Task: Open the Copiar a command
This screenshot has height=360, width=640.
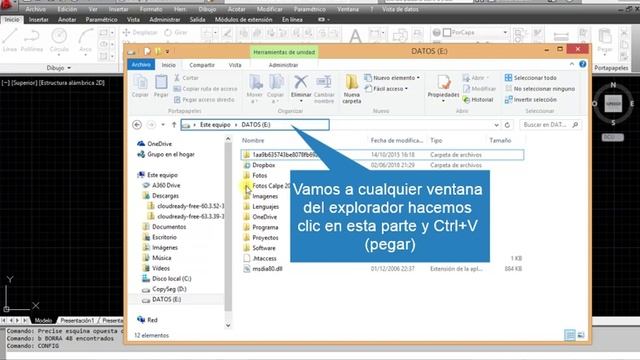Action: (x=276, y=88)
